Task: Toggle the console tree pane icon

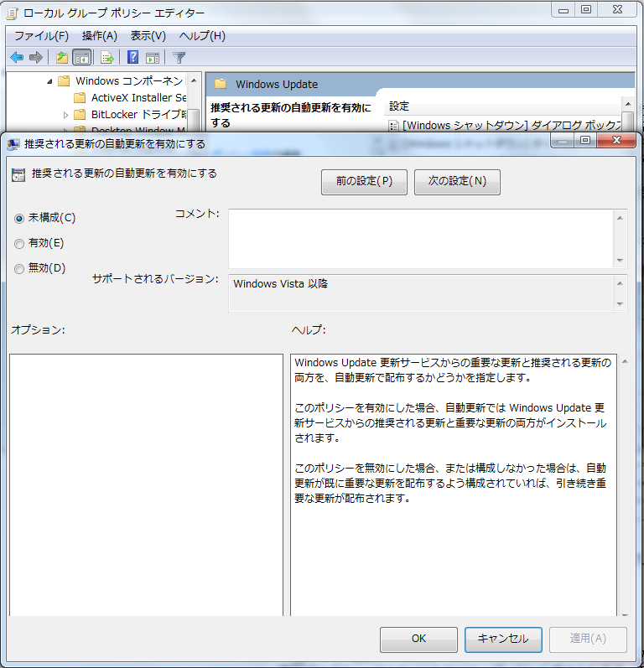Action: click(81, 57)
